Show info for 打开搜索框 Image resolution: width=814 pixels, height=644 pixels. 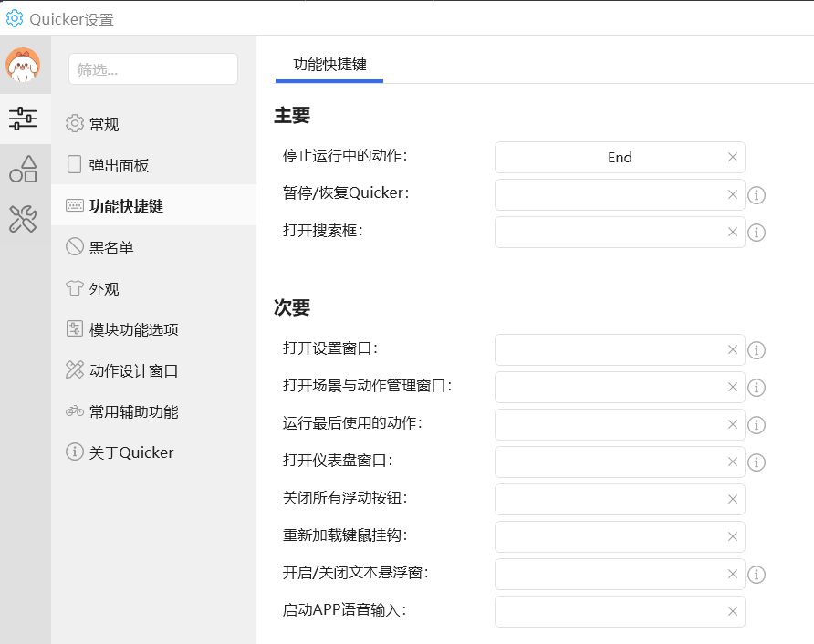click(757, 233)
